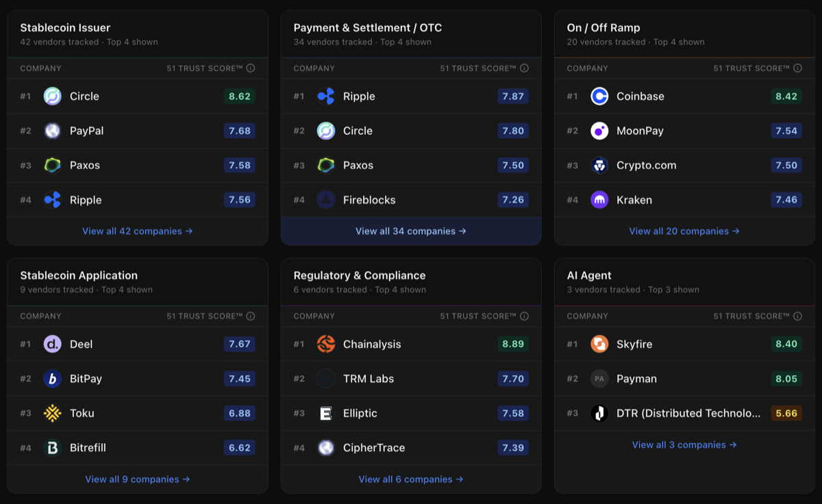Click the PayPal logo icon

(x=52, y=131)
